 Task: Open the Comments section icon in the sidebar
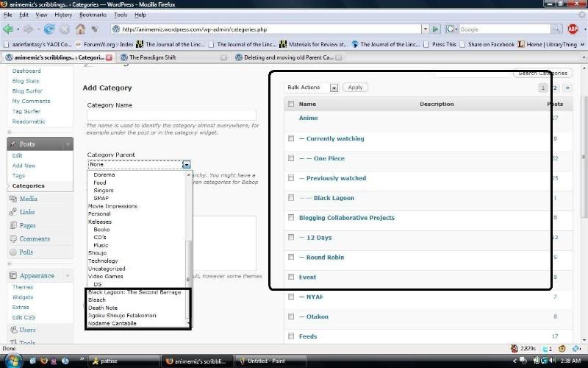(13, 238)
